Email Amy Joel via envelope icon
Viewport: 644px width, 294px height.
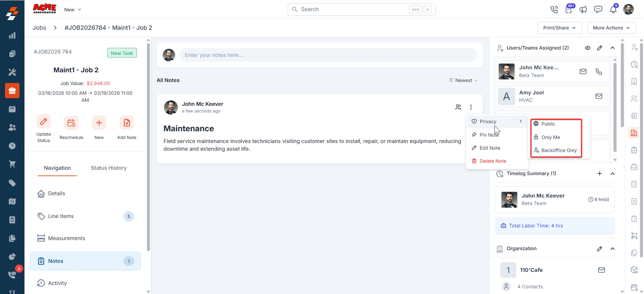click(x=599, y=96)
